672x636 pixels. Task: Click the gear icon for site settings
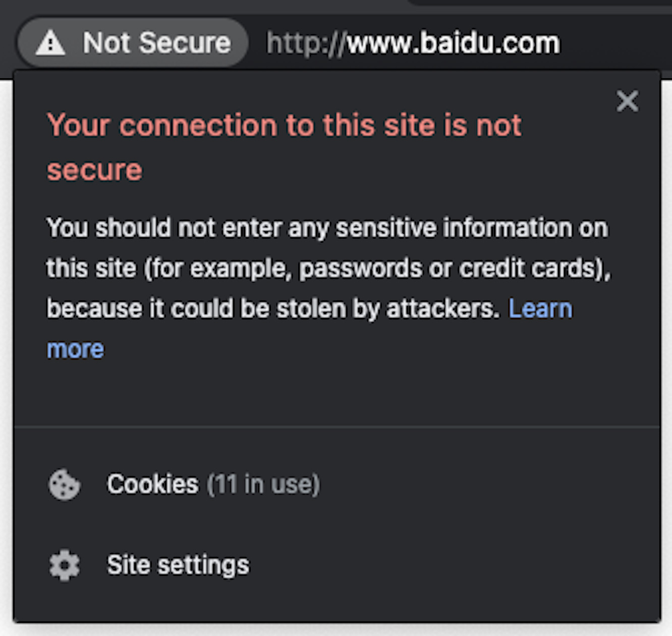(x=64, y=565)
